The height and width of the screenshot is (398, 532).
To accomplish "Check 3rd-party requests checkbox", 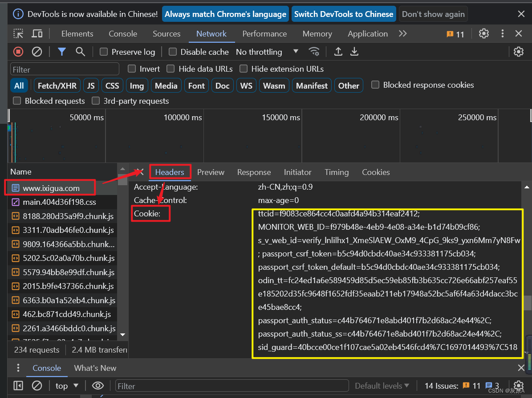I will tap(96, 101).
